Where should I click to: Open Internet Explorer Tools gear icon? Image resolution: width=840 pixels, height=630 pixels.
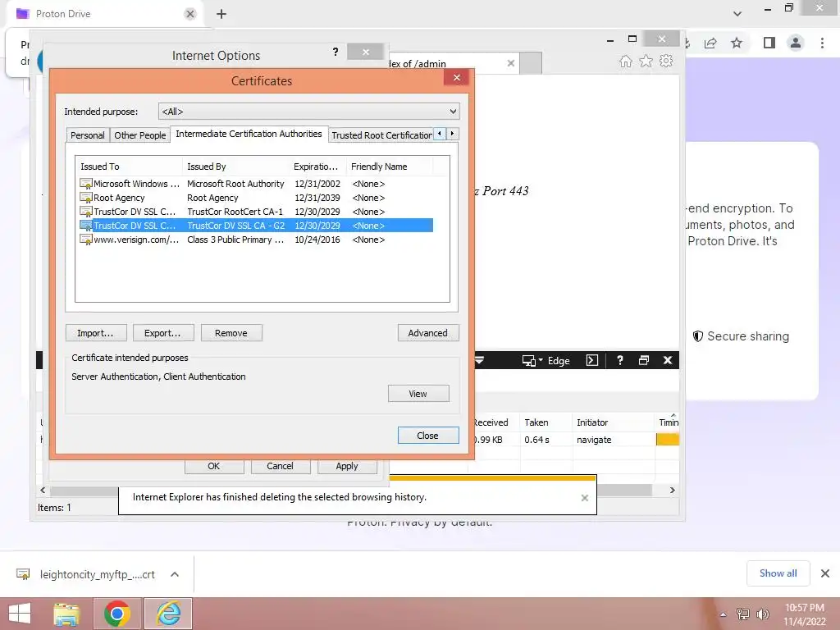[x=666, y=61]
